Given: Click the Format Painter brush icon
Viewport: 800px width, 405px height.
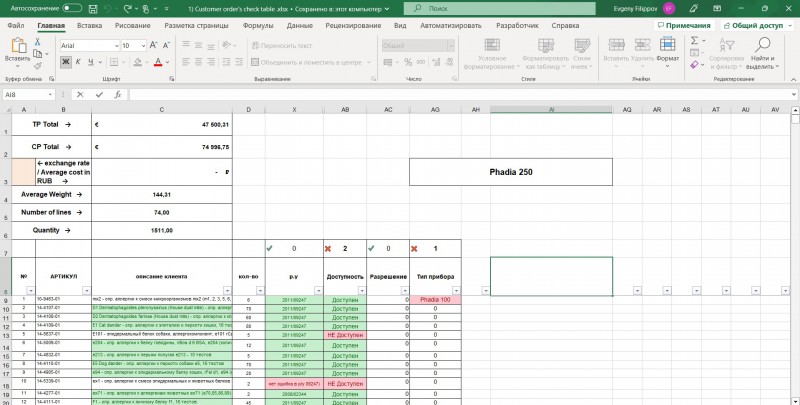Looking at the screenshot, I should [37, 66].
